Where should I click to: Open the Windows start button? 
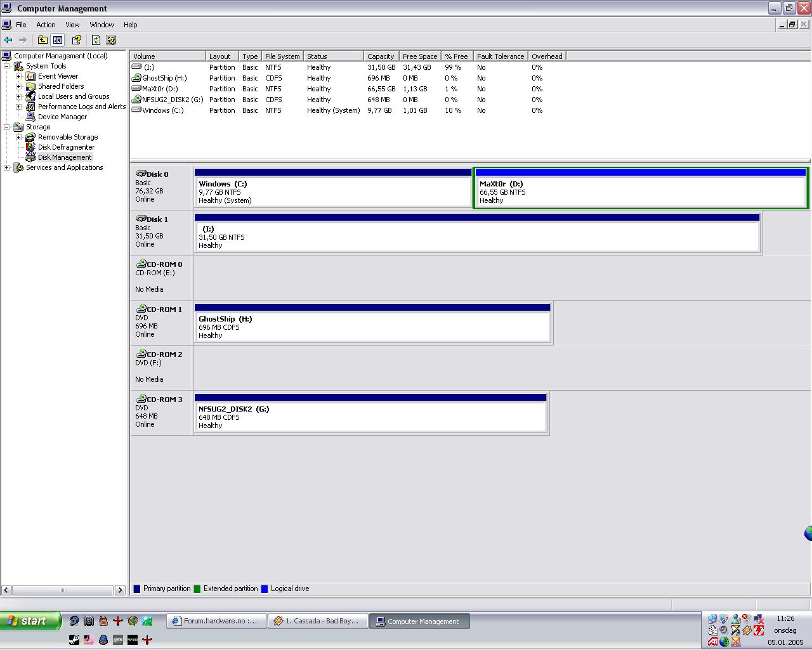(x=30, y=621)
